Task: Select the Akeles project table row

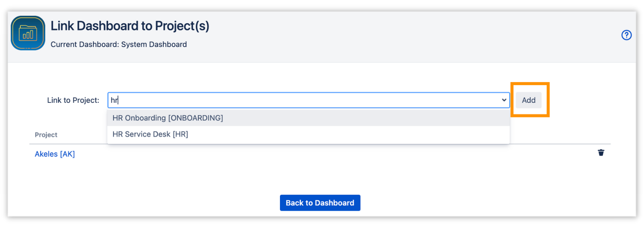Action: point(320,154)
